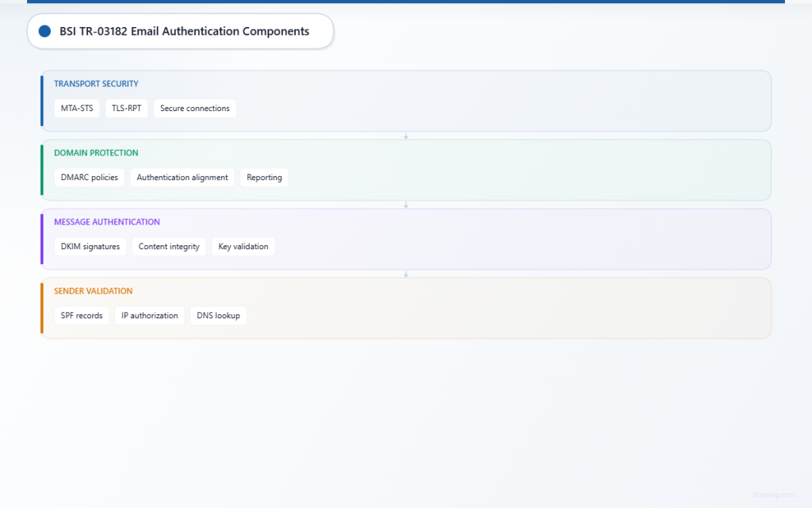Click the BSI TR-03182 Email Authentication Components title
The width and height of the screenshot is (812, 508).
click(x=184, y=31)
